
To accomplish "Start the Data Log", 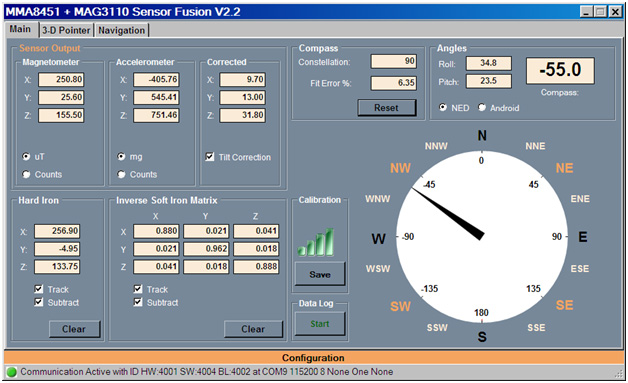I will click(320, 324).
